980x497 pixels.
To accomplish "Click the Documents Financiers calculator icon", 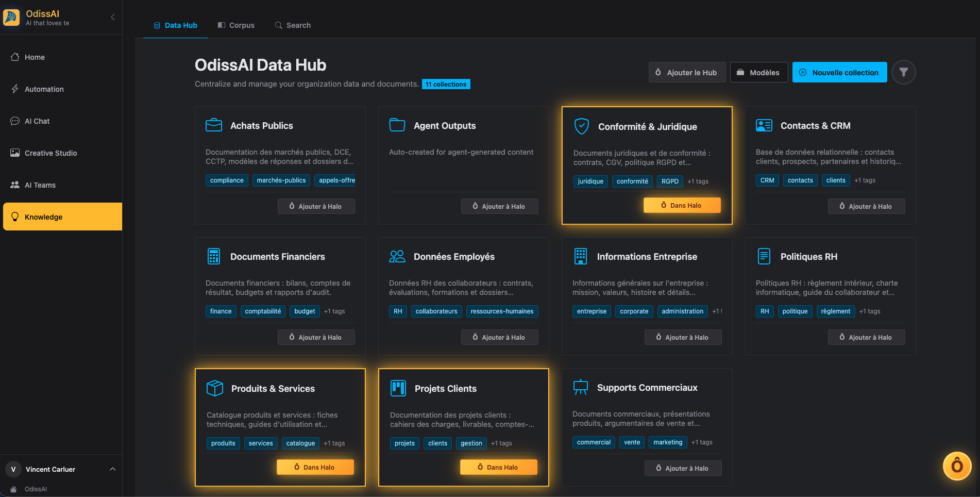I will click(x=213, y=256).
